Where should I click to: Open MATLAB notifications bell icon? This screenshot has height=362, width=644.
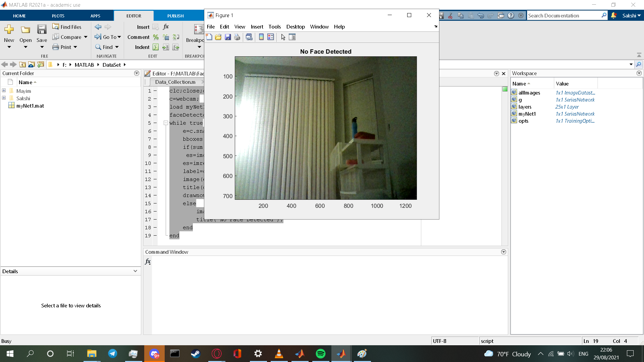[x=614, y=15]
